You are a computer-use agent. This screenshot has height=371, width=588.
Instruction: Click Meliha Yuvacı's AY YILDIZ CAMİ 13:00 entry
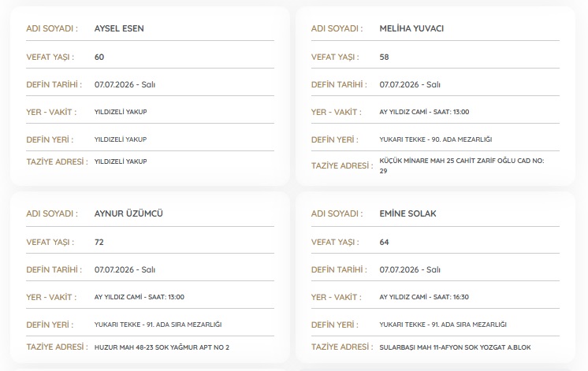pyautogui.click(x=424, y=112)
